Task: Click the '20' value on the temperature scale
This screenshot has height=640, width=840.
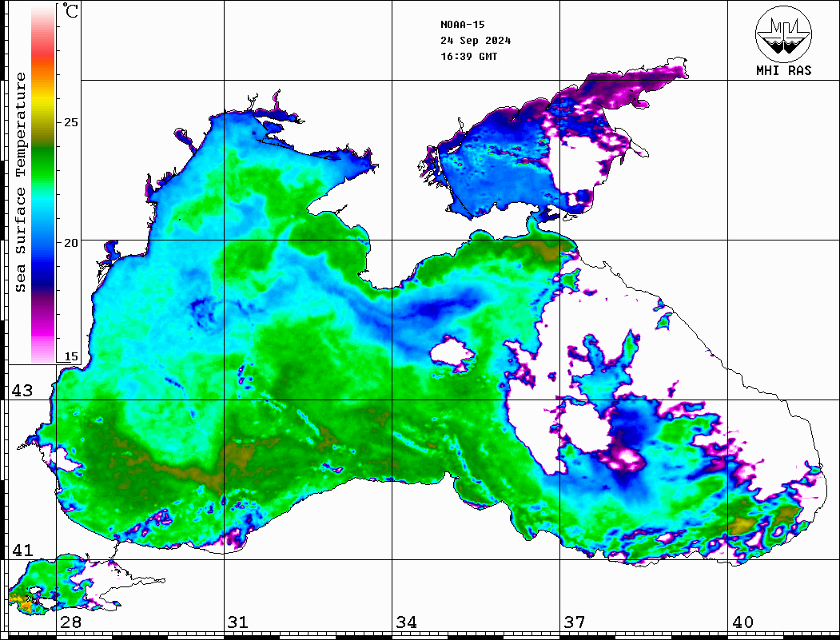Action: pos(70,243)
